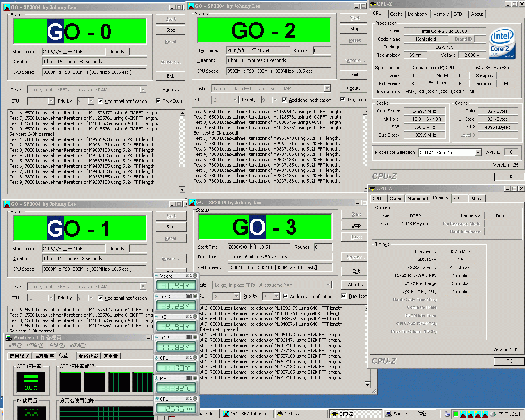Open settings icon on the Vcore gadget
This screenshot has height=420, width=525.
tap(189, 276)
